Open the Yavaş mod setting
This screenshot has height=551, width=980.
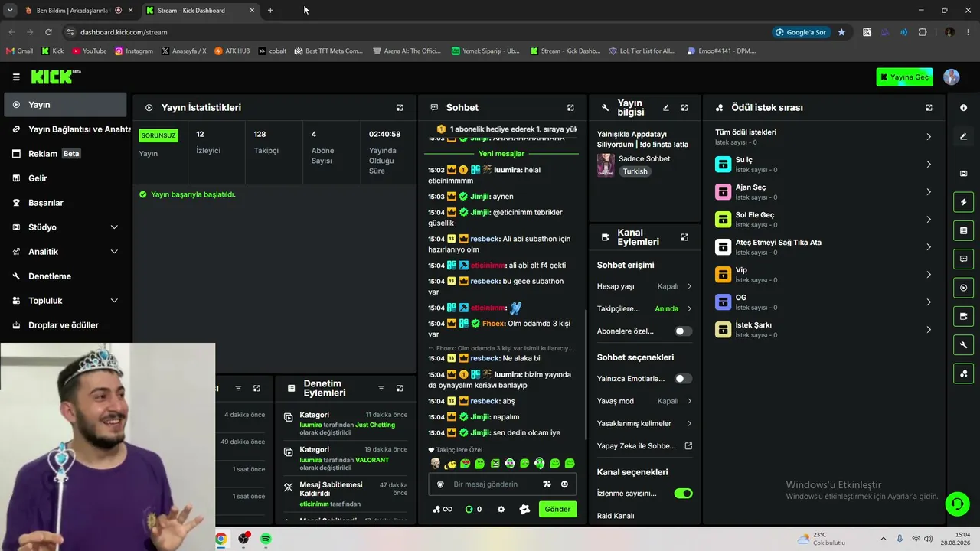[645, 401]
